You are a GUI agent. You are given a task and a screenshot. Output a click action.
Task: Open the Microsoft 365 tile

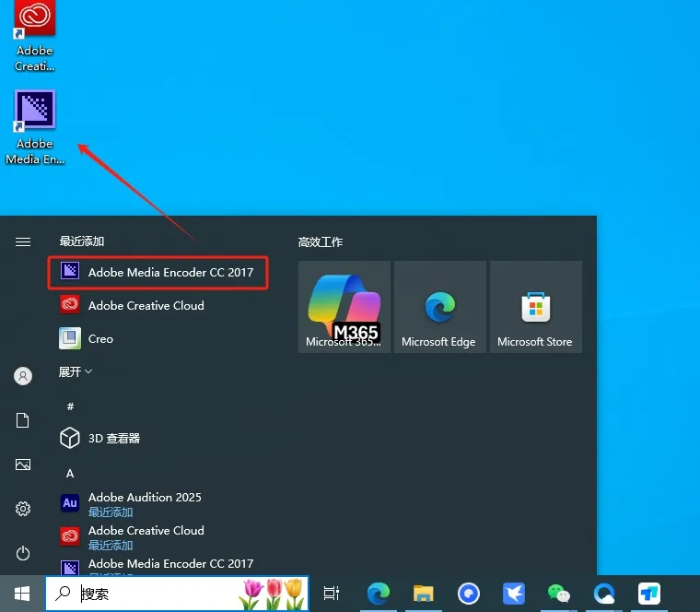pos(344,307)
